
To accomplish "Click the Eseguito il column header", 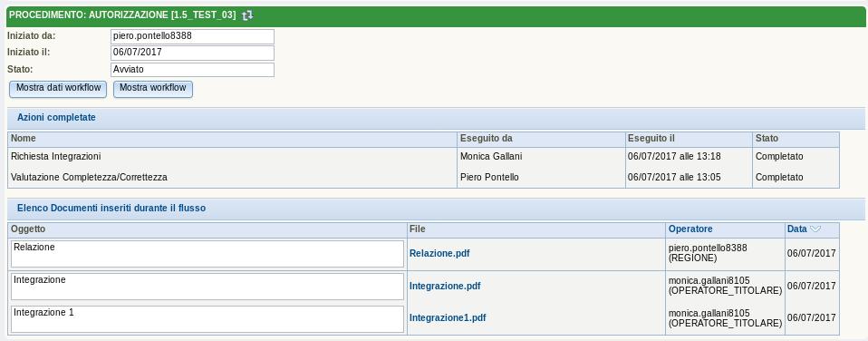I will [x=688, y=139].
